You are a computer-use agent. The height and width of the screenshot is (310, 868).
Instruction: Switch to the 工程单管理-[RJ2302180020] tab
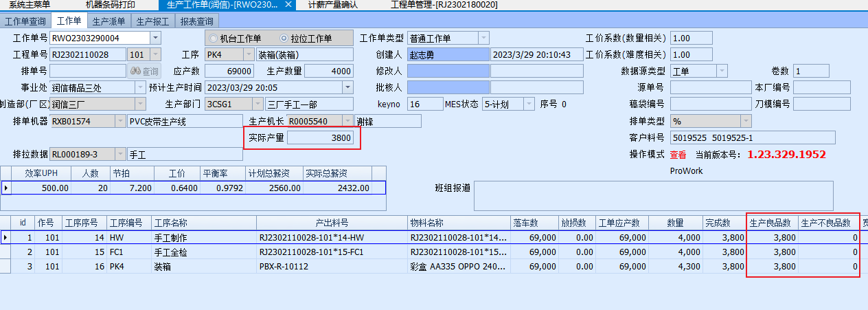click(444, 4)
